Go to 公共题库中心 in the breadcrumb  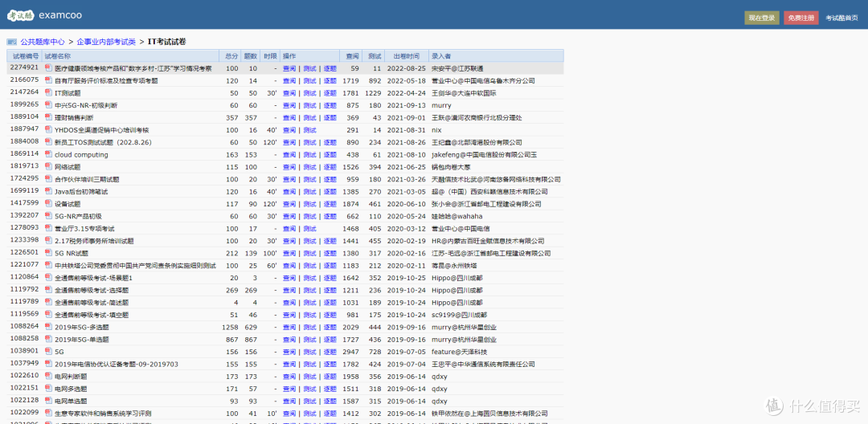pos(43,42)
